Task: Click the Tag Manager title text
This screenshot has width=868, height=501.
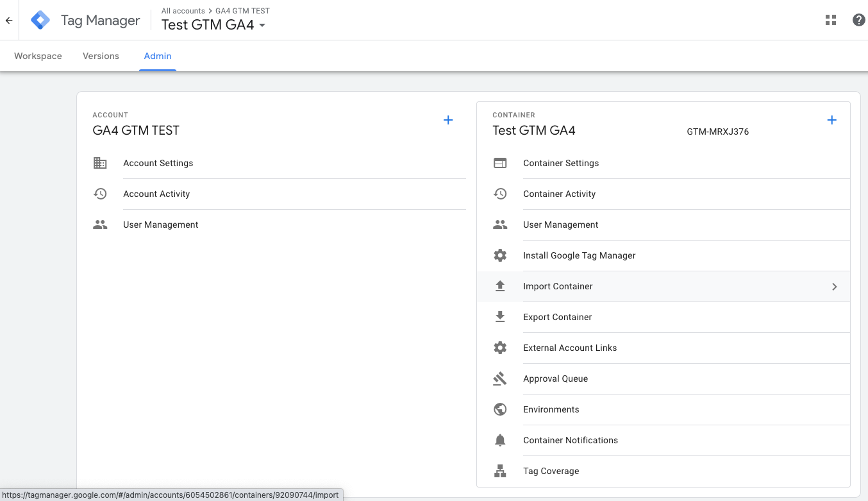Action: (101, 21)
